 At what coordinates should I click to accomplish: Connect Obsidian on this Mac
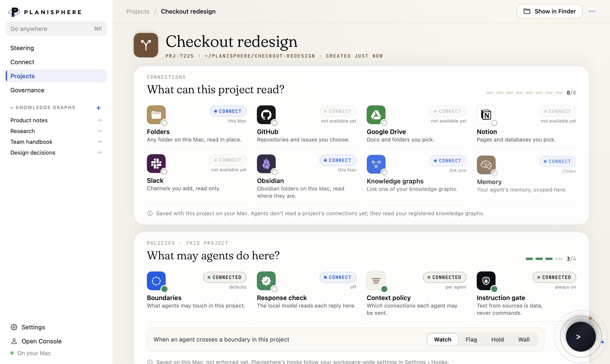pyautogui.click(x=338, y=160)
